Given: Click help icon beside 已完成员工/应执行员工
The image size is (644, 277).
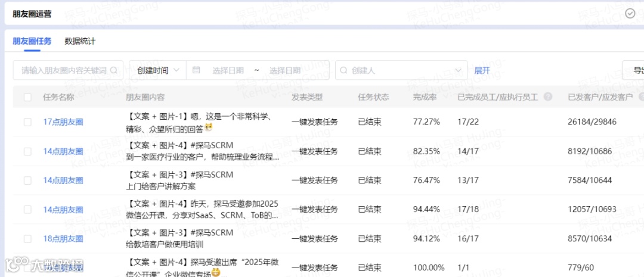Looking at the screenshot, I should (x=547, y=97).
